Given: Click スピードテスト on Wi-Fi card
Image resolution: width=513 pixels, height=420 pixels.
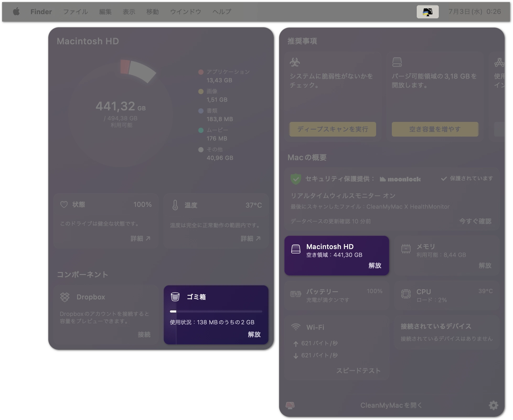Looking at the screenshot, I should point(358,371).
